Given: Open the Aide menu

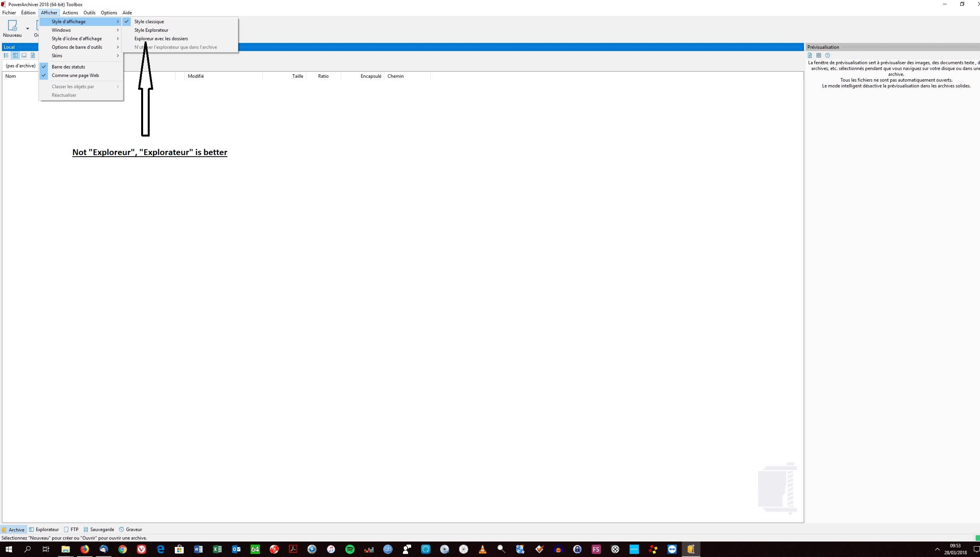Looking at the screenshot, I should (127, 13).
